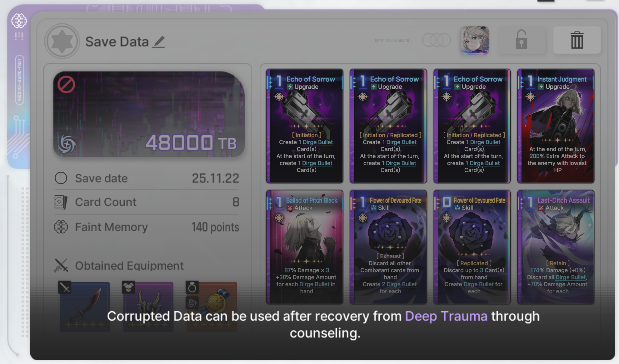Screen dimensions: 619x364
Task: Select zero-cost Flower of Devoured Fate card
Action: pos(472,247)
